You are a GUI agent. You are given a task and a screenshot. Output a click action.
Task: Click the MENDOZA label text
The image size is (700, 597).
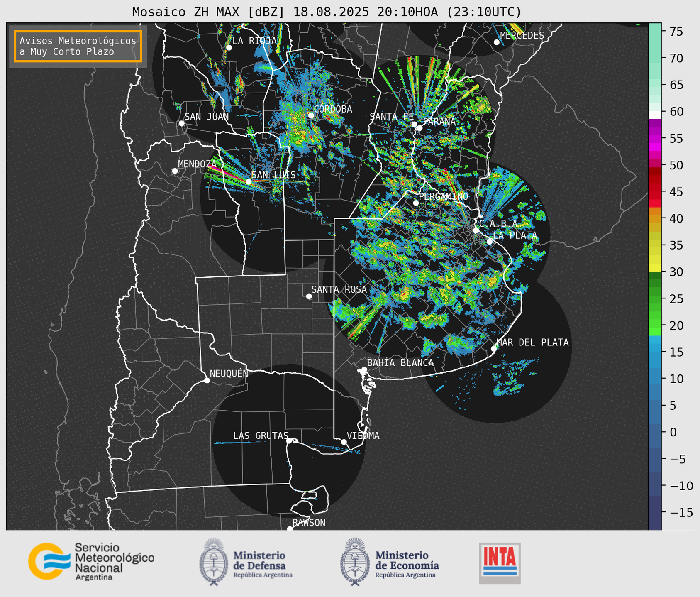(x=198, y=164)
